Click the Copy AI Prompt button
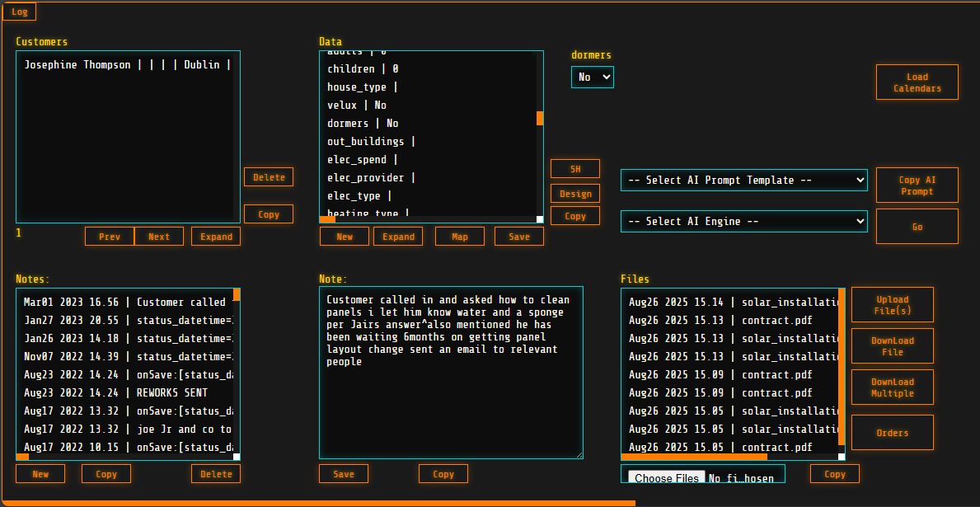Viewport: 980px width, 507px height. [x=917, y=185]
